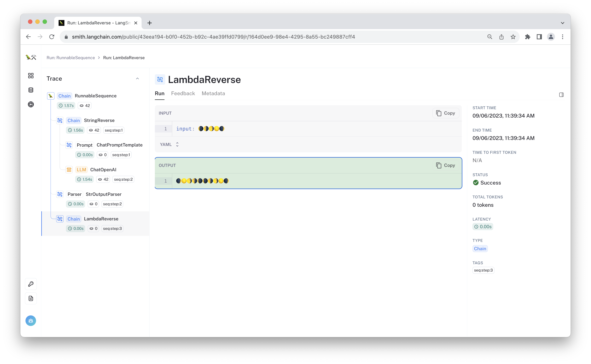This screenshot has height=364, width=591.
Task: Go back with the browser back arrow
Action: point(28,37)
